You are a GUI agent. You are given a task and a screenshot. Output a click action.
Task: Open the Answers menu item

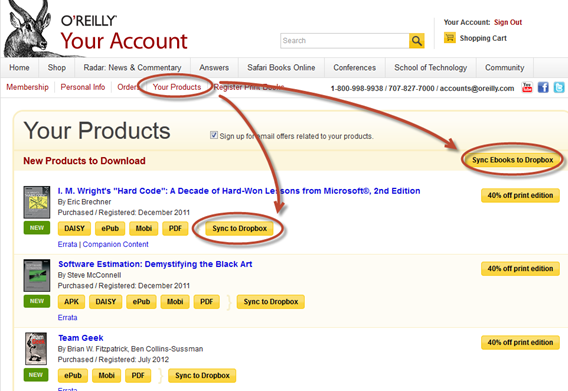214,67
